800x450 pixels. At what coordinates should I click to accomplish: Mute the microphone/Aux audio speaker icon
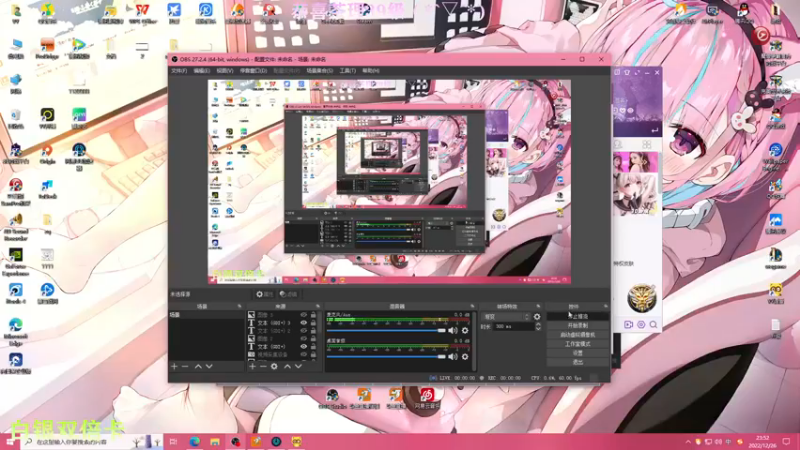[453, 331]
